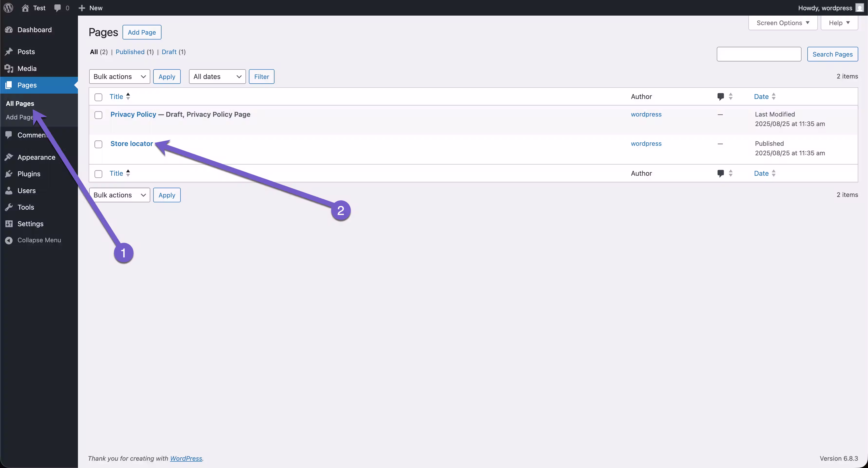Open the WordPress logo menu
Image resolution: width=868 pixels, height=468 pixels.
tap(8, 8)
